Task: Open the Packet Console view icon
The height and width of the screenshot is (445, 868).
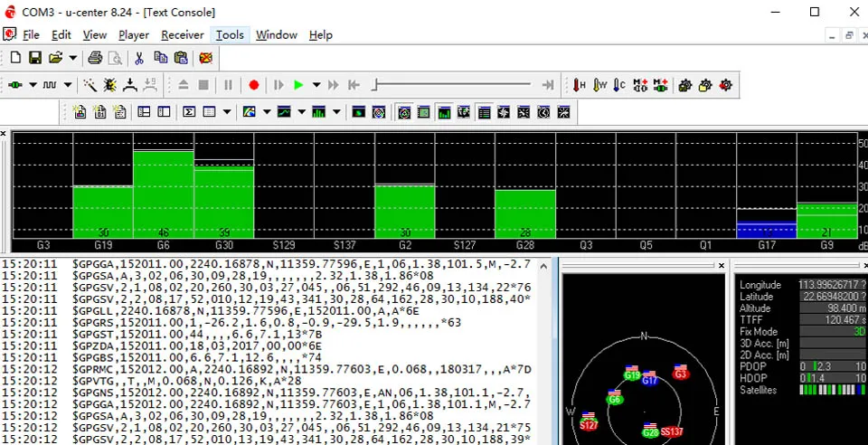Action: pyautogui.click(x=80, y=112)
